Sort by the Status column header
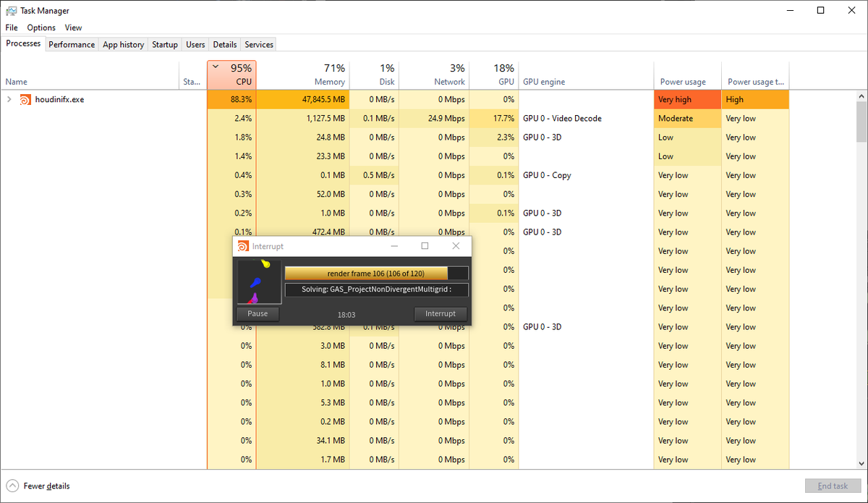 pos(192,75)
